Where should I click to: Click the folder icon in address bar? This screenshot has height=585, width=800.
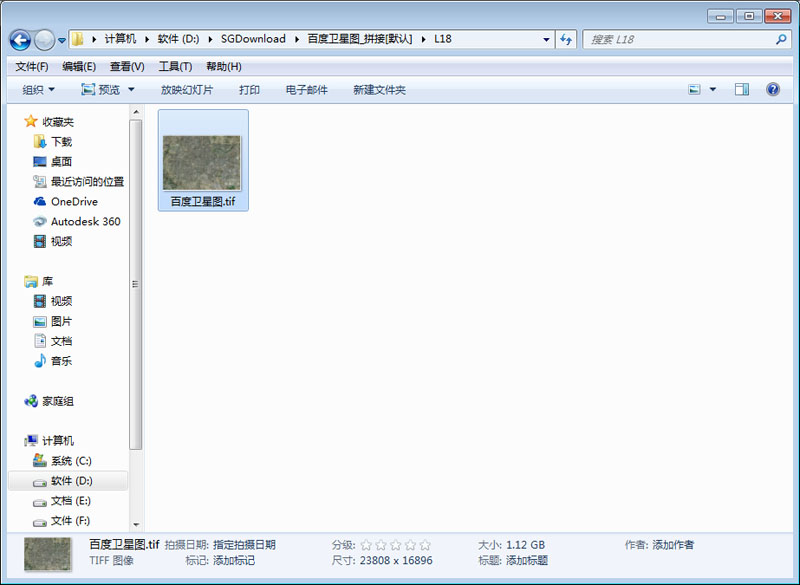[77, 39]
